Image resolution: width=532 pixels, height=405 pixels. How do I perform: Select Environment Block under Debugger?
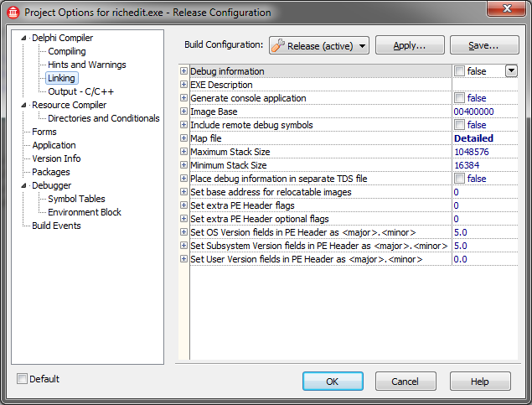[85, 212]
